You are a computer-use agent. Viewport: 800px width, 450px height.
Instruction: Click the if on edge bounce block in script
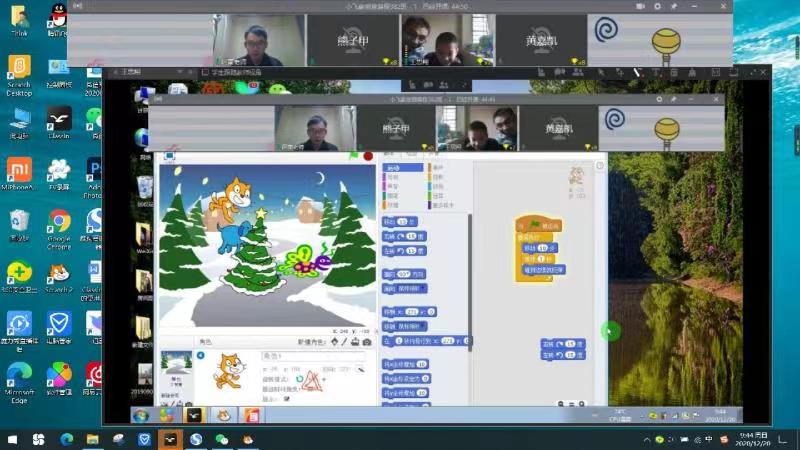click(x=544, y=270)
